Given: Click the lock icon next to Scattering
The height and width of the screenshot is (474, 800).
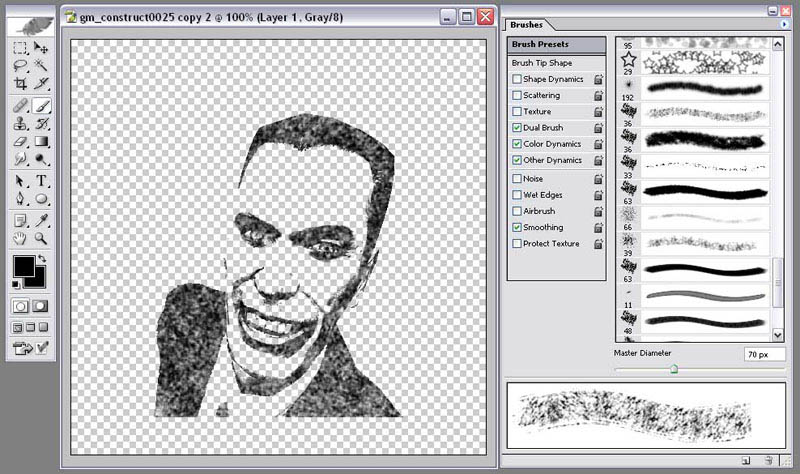Looking at the screenshot, I should click(598, 96).
